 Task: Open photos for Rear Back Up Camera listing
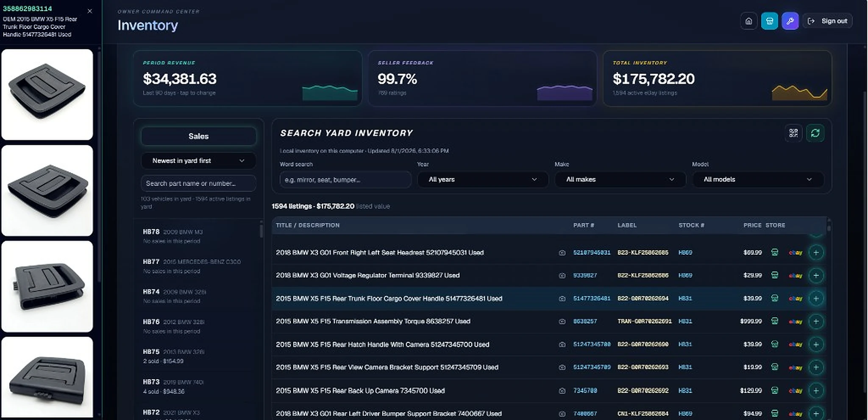[562, 391]
